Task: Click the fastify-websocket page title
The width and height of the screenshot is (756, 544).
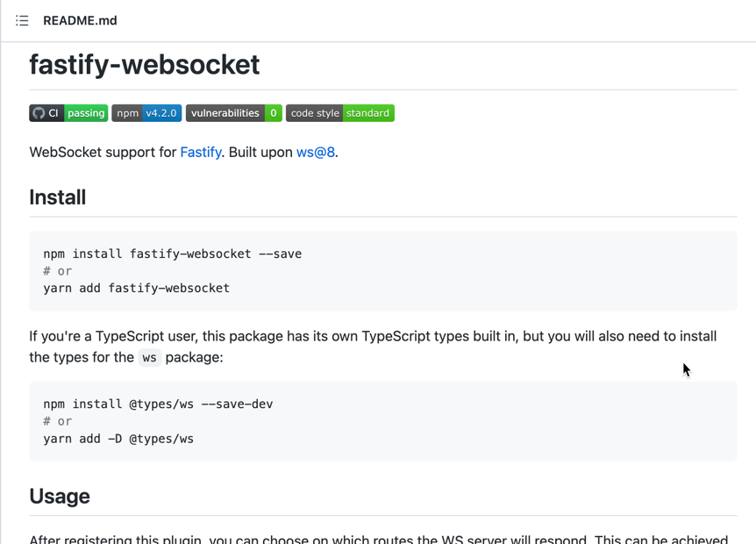Action: click(x=144, y=64)
